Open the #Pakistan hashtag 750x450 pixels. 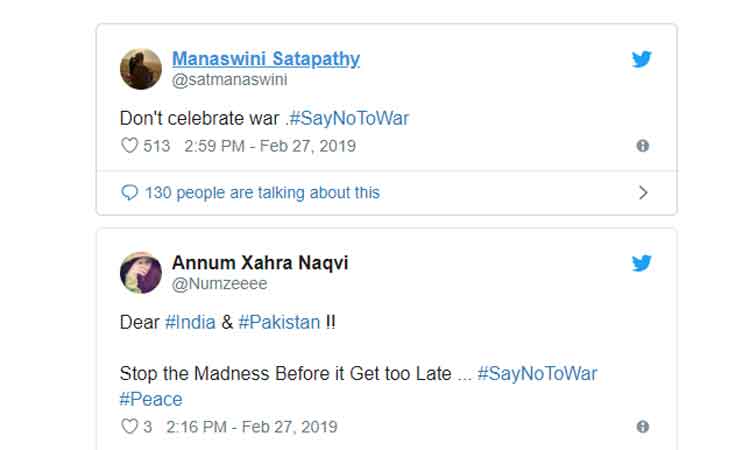(x=279, y=322)
